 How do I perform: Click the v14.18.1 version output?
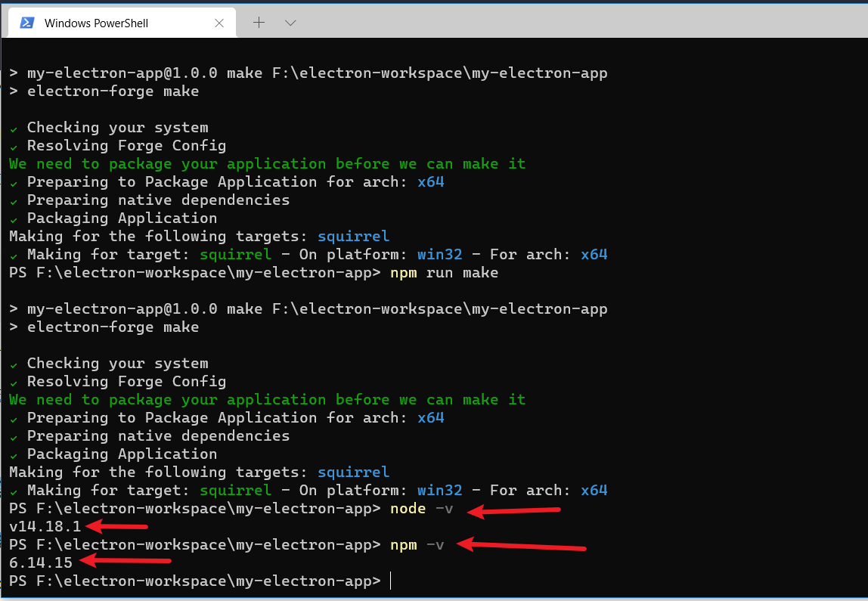coord(45,527)
